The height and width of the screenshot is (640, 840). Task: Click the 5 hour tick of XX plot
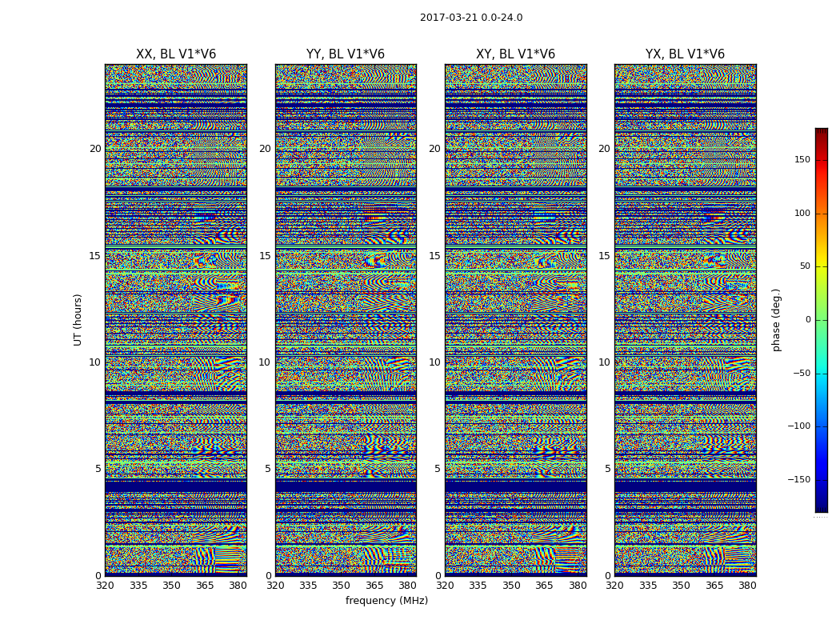98,469
